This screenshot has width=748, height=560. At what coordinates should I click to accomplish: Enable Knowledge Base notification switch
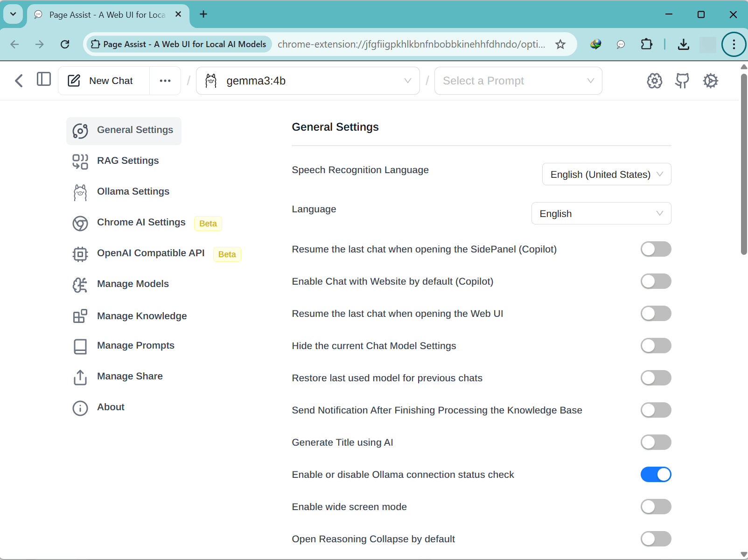point(656,410)
